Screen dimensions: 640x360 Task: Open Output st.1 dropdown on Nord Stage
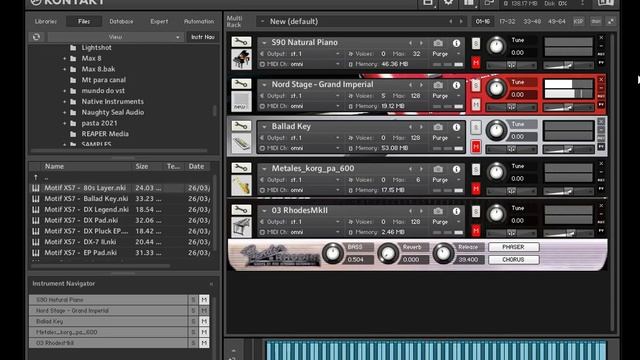[x=338, y=96]
